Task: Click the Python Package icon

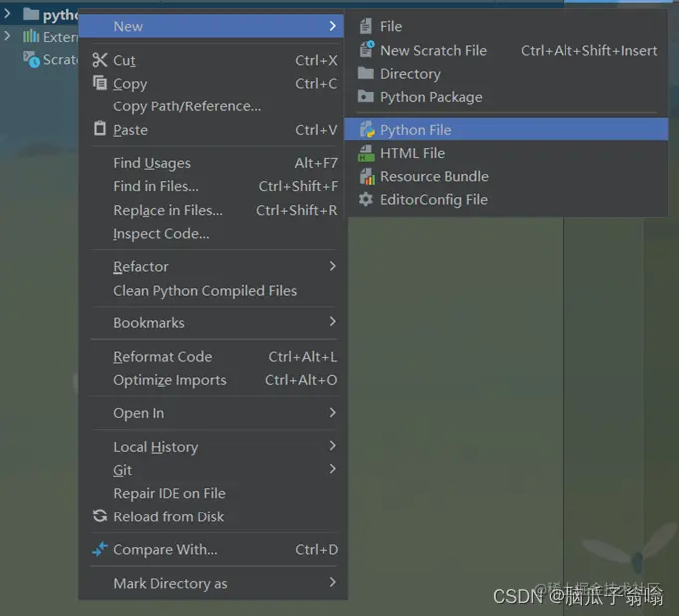Action: pyautogui.click(x=366, y=96)
